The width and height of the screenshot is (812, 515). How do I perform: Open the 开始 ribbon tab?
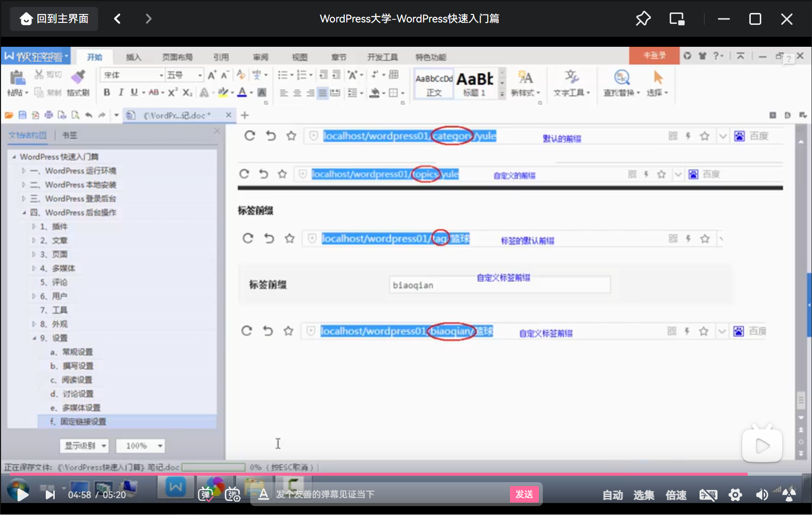pos(95,57)
